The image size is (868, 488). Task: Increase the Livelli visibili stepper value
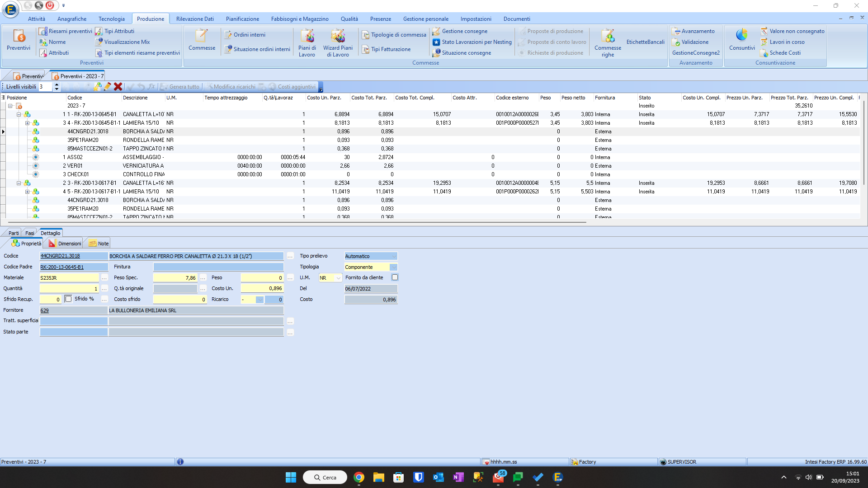tap(57, 84)
